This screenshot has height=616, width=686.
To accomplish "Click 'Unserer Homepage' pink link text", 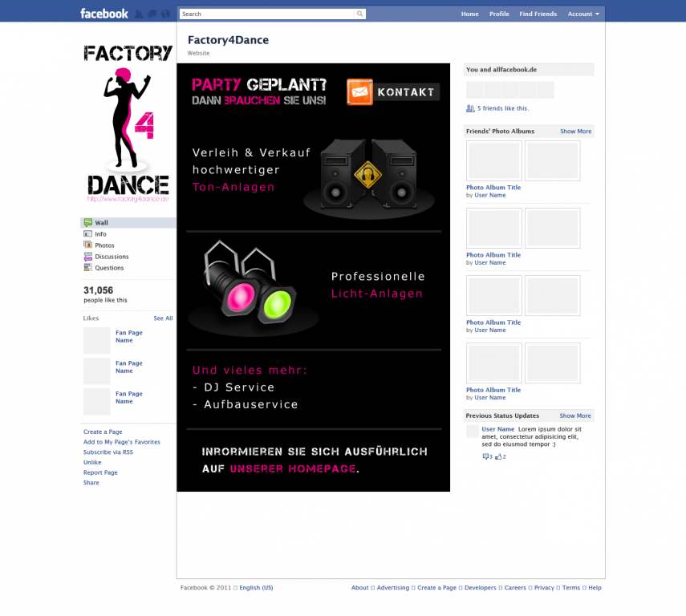I will click(x=293, y=468).
